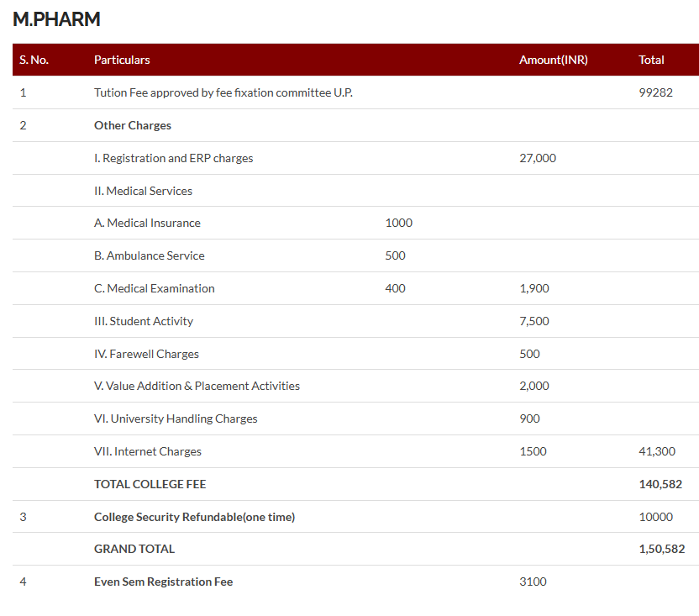Click serial number 3 beside College Security

tap(23, 517)
